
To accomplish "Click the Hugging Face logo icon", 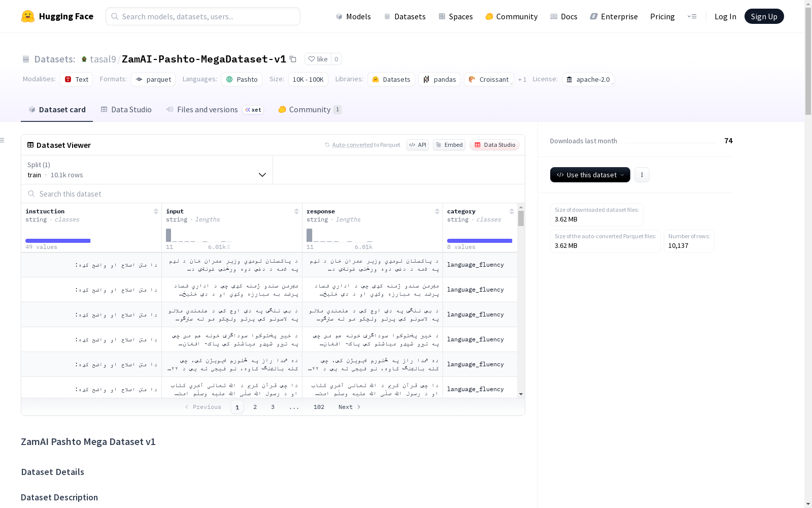I will click(x=28, y=16).
